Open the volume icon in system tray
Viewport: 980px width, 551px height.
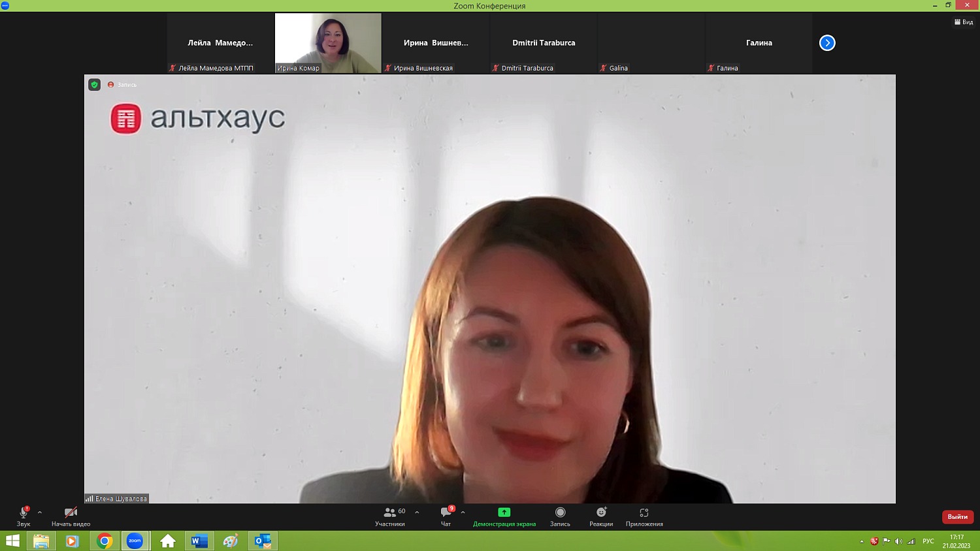coord(898,541)
